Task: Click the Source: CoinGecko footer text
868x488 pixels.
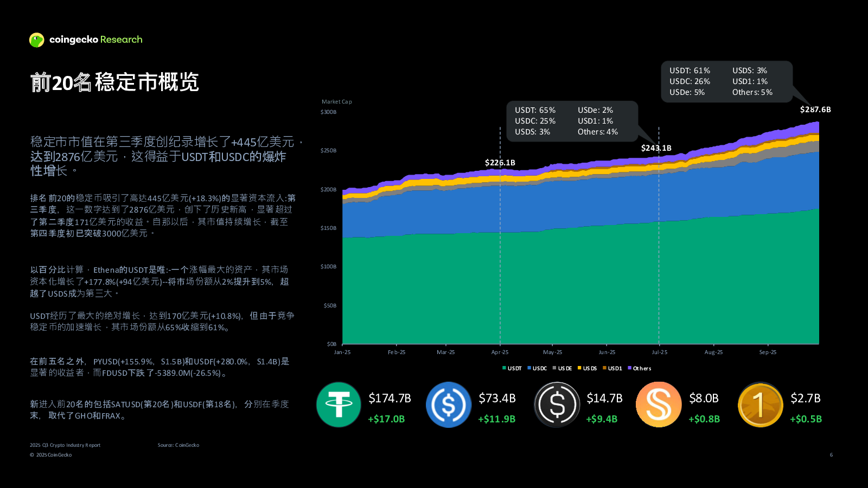Action: [178, 445]
